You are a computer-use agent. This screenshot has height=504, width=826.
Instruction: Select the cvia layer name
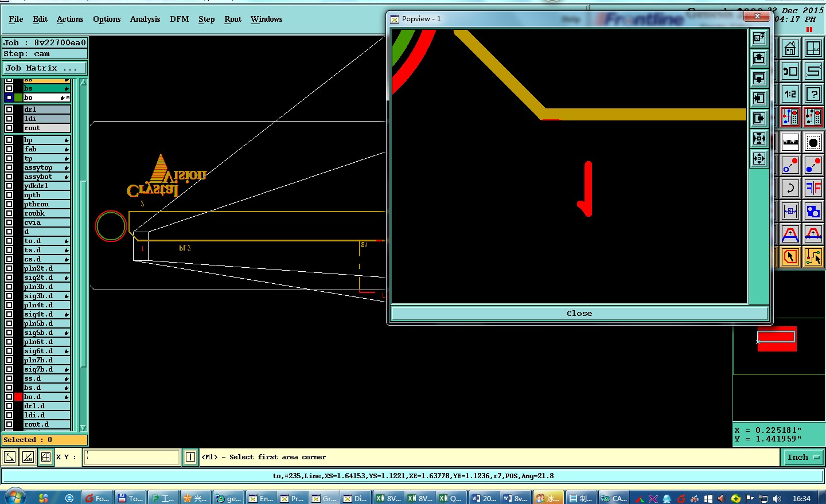tap(46, 222)
